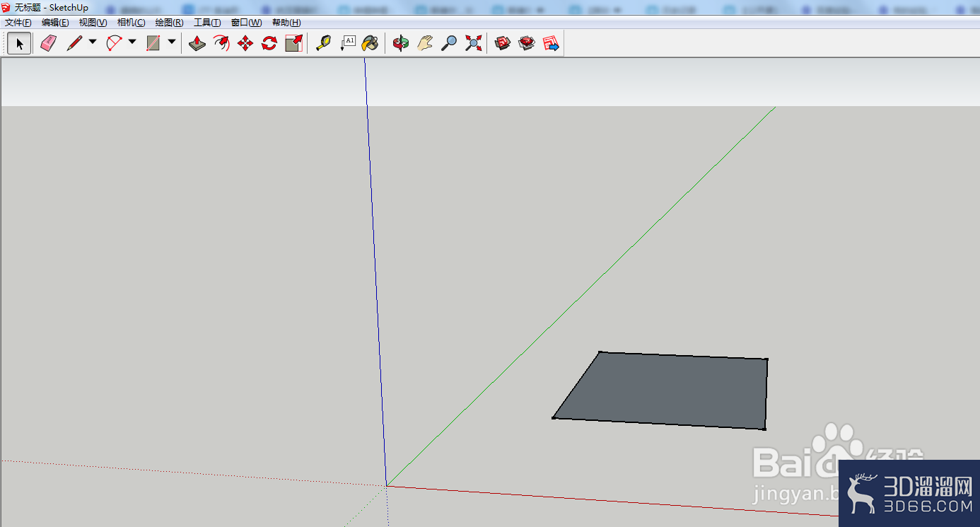Choose the Arc drawing tool

(114, 44)
